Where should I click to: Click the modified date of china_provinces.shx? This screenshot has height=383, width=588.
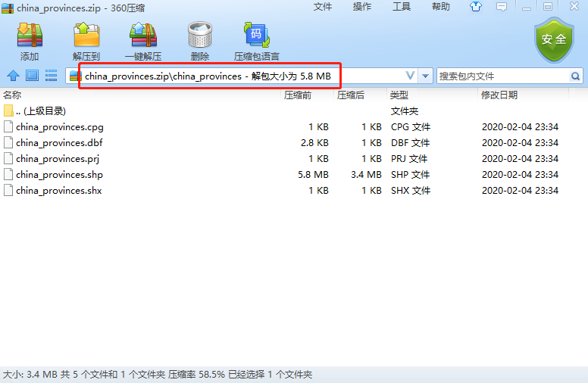(520, 191)
